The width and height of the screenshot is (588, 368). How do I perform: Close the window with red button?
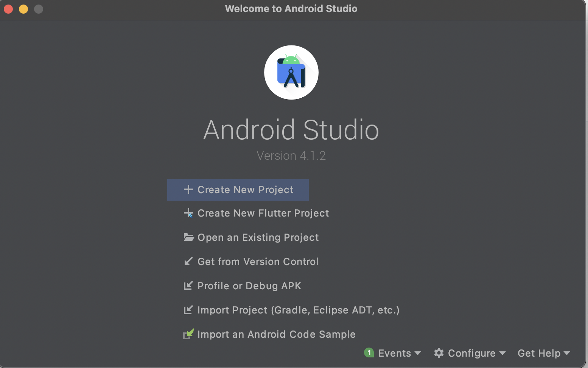point(8,9)
